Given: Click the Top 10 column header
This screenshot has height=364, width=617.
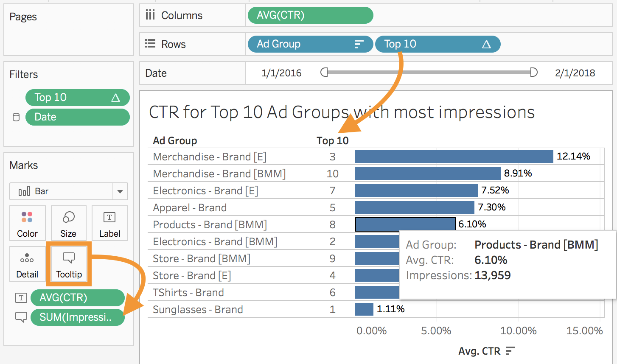Looking at the screenshot, I should (x=333, y=140).
